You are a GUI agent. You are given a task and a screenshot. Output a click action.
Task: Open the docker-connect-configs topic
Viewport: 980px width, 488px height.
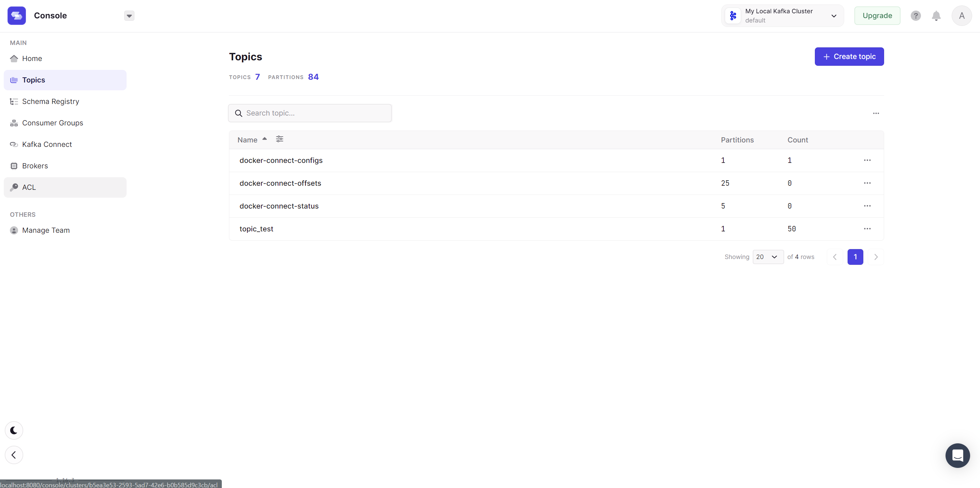coord(281,161)
